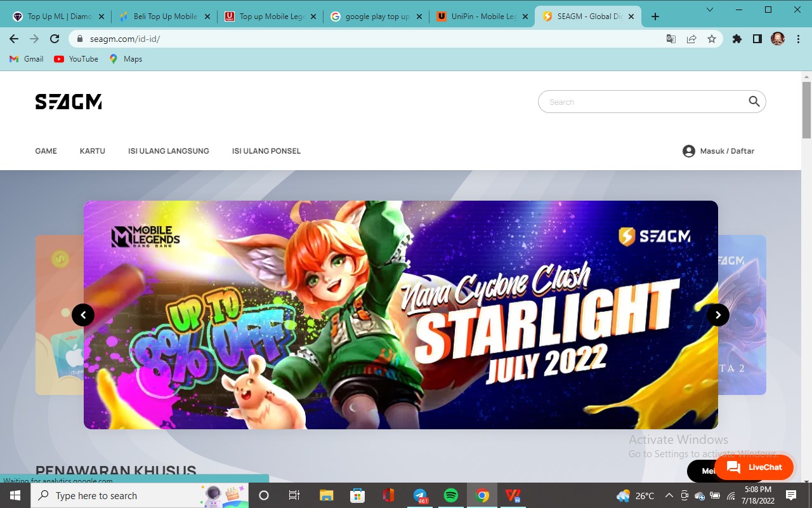812x508 pixels.
Task: Click the search magnifier icon
Action: coord(754,102)
